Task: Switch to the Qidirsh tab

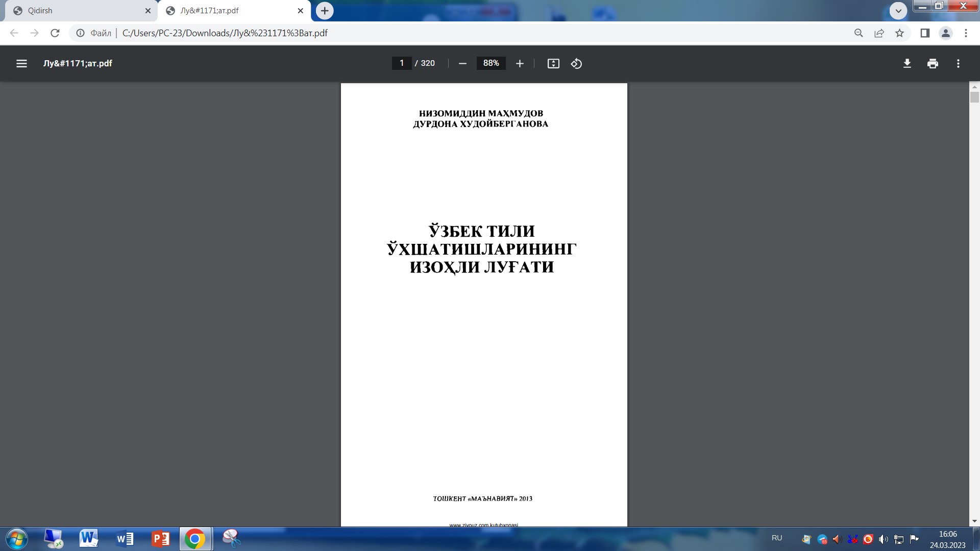Action: (77, 11)
